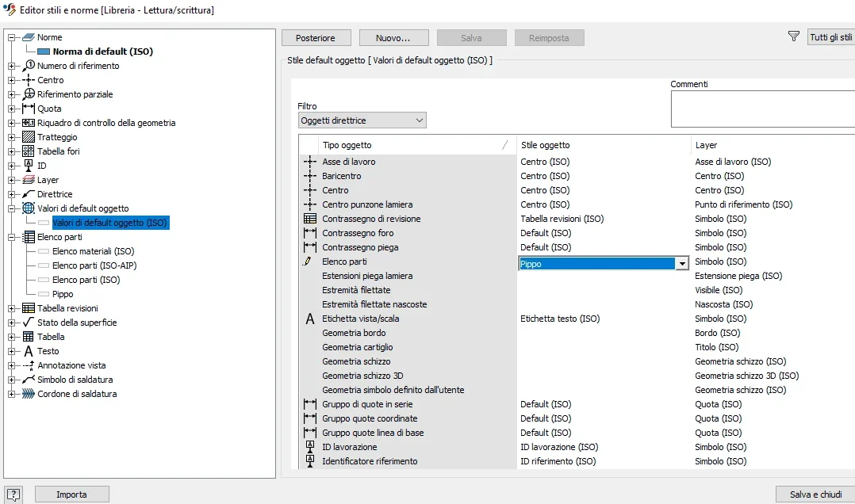Click the Riferimento parziale icon

click(29, 94)
